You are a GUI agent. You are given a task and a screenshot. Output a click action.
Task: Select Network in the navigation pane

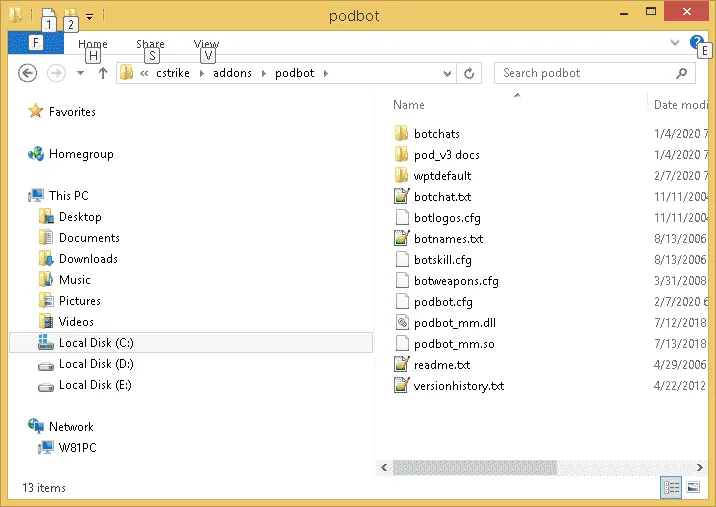point(71,427)
